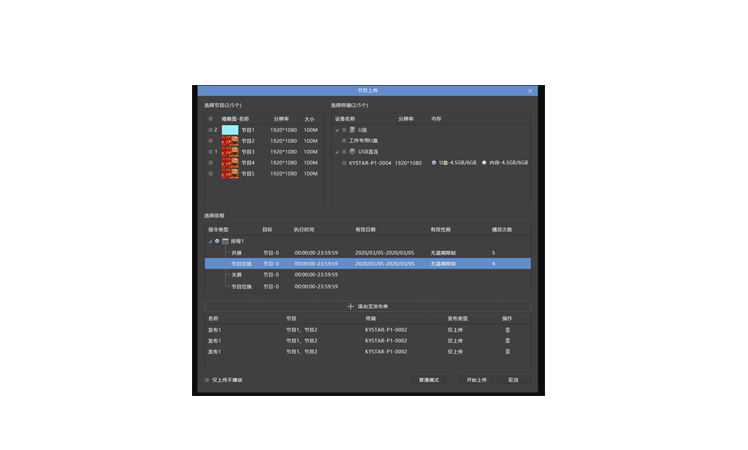Collapse the 排程1 schedule node

pyautogui.click(x=210, y=241)
